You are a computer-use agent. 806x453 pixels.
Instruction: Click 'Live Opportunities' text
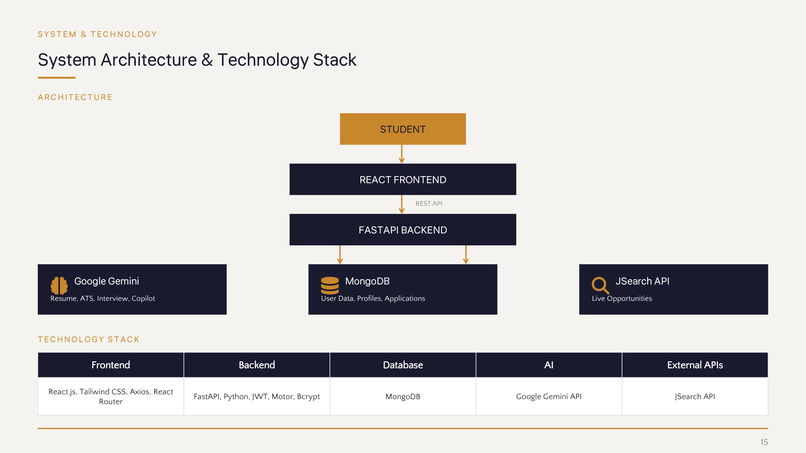621,298
